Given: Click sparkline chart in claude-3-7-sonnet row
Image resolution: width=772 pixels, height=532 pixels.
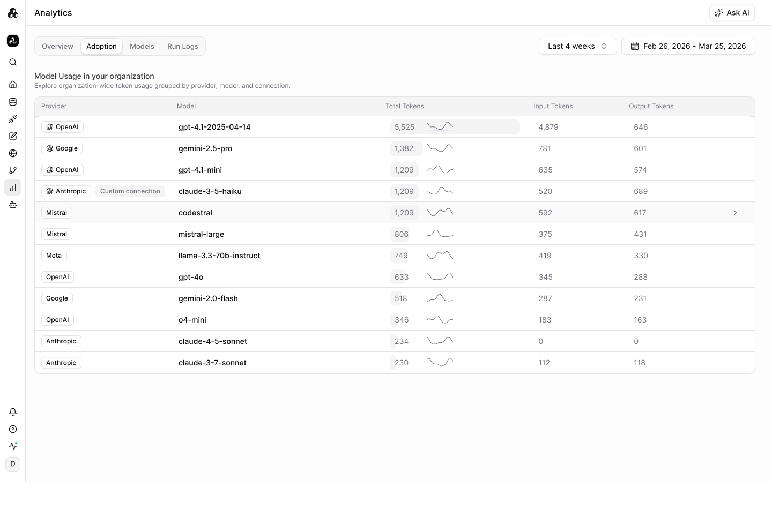Looking at the screenshot, I should 440,362.
